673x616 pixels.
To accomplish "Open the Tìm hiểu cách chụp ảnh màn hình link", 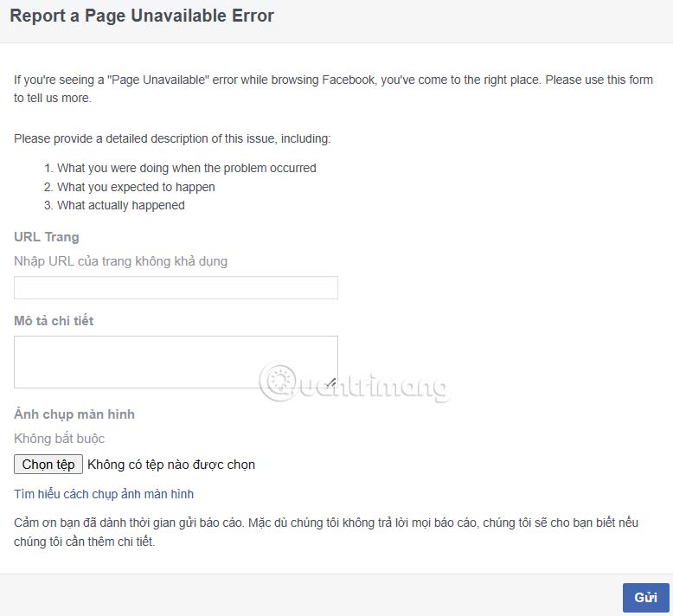I will [104, 494].
